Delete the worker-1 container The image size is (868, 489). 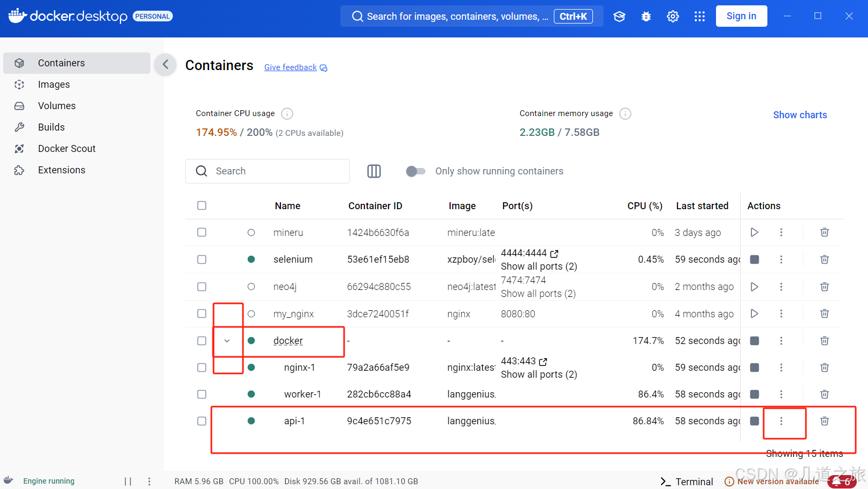tap(825, 394)
